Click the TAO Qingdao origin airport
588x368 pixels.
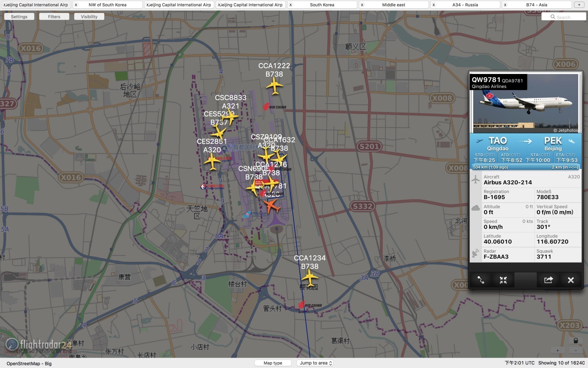pos(498,143)
